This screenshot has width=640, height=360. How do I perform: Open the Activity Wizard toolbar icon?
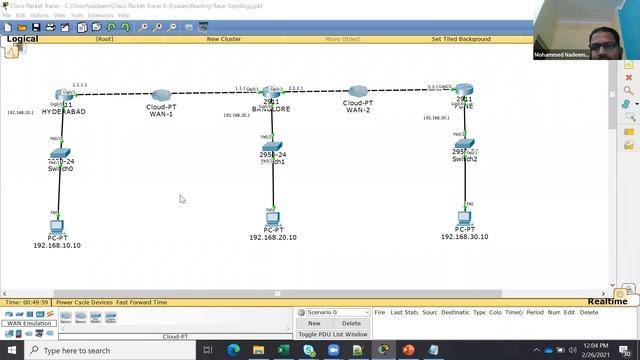[x=65, y=27]
